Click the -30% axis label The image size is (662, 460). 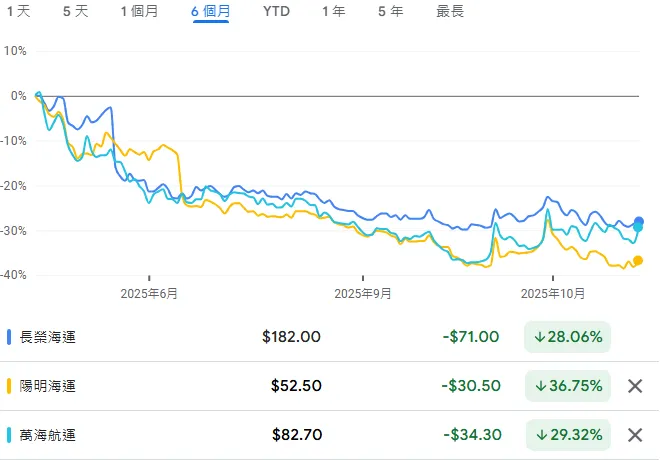click(14, 231)
